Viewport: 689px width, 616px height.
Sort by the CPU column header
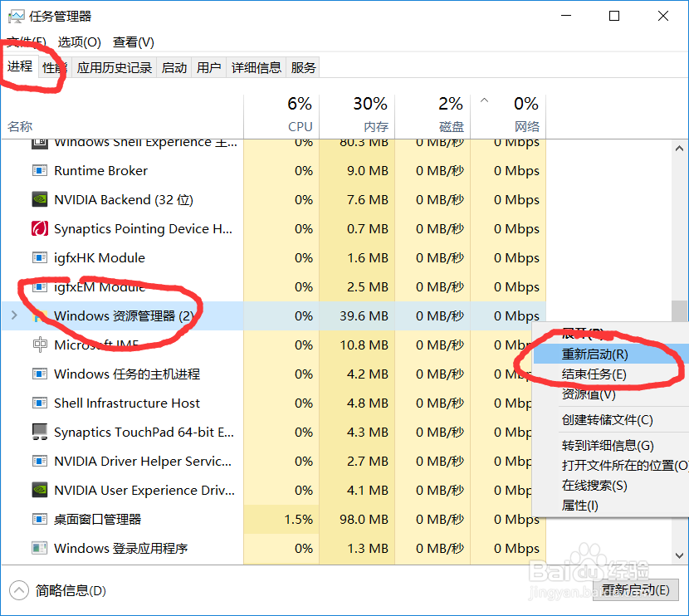pyautogui.click(x=281, y=116)
